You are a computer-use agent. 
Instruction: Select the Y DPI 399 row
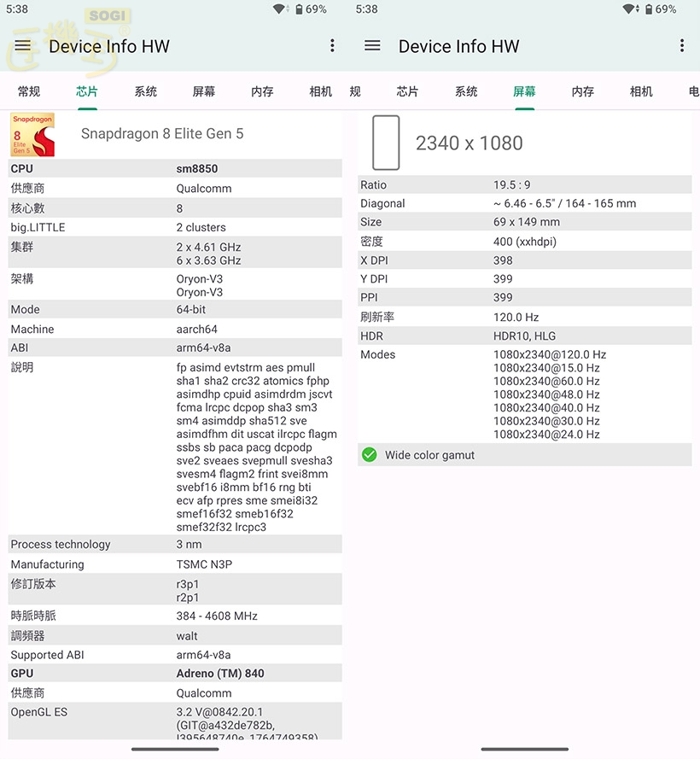point(525,279)
